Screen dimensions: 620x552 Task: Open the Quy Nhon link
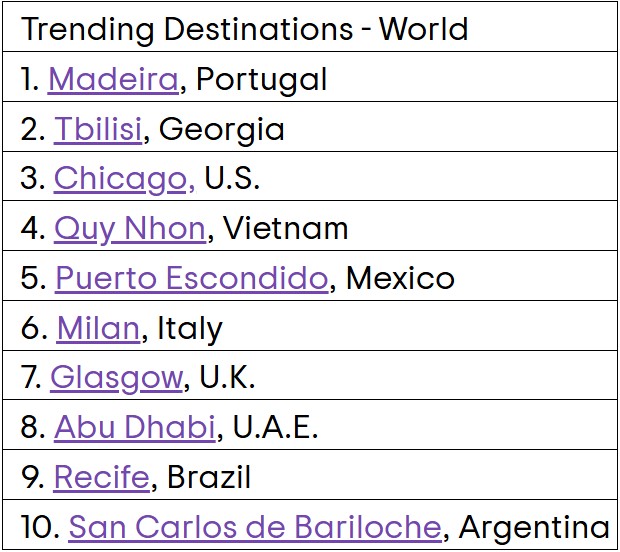[x=129, y=228]
